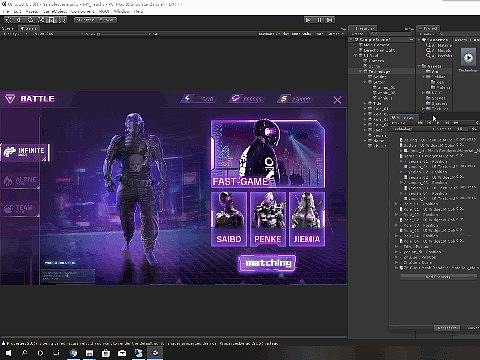Collapse the sample scene root in Hierarchy

[x=351, y=40]
